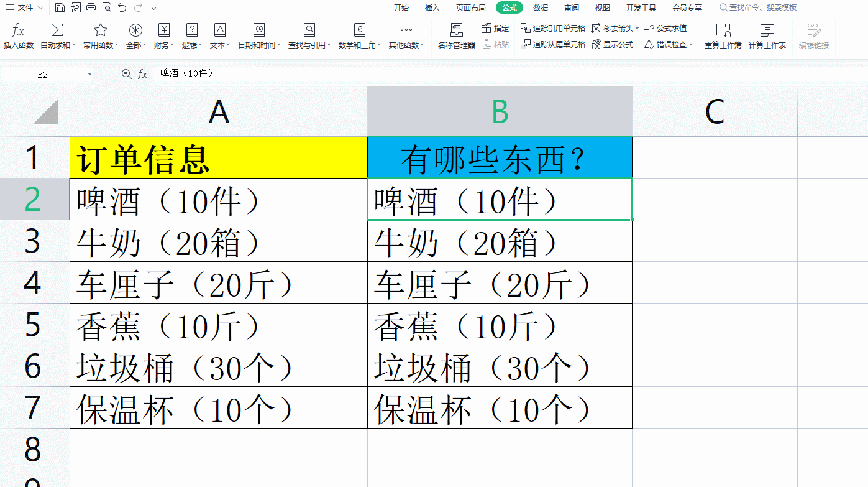Expand the 其他函数 dropdown arrow
Screen dimensions: 868x487
[423, 45]
